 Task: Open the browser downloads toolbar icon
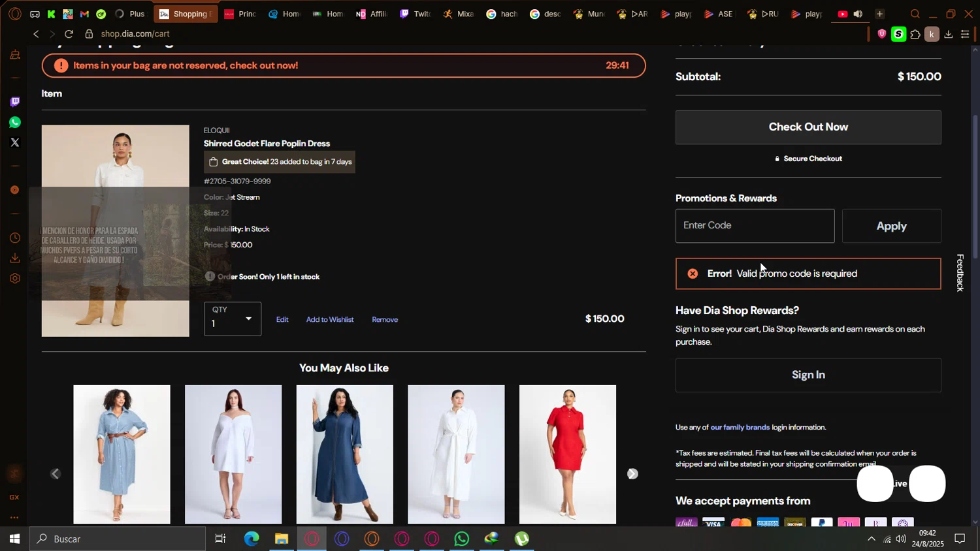(x=949, y=34)
